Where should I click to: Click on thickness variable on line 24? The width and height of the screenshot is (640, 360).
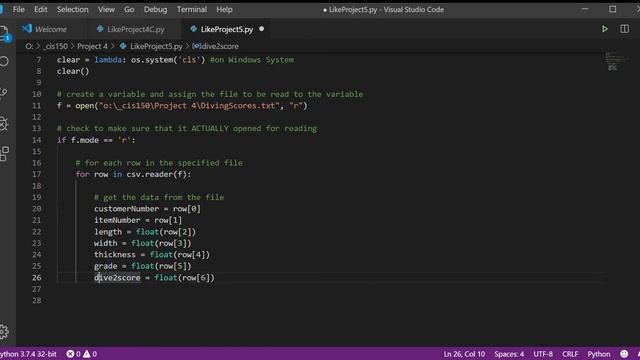tap(115, 255)
